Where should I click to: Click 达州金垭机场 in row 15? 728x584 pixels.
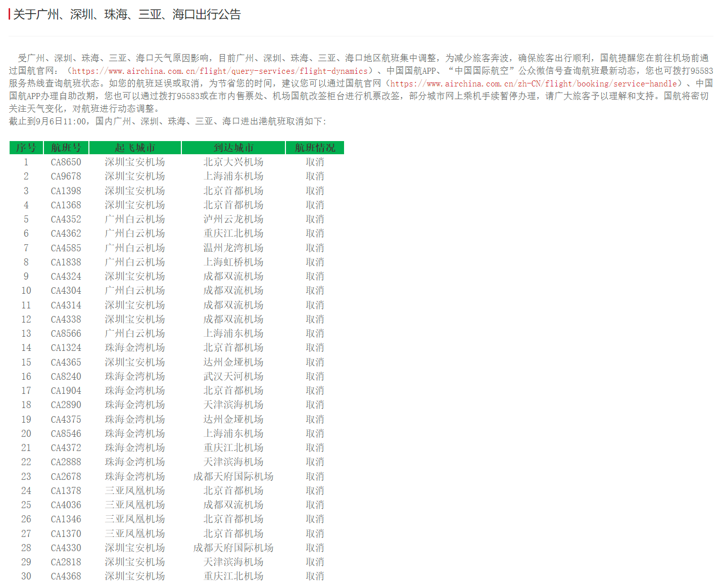[x=233, y=363]
